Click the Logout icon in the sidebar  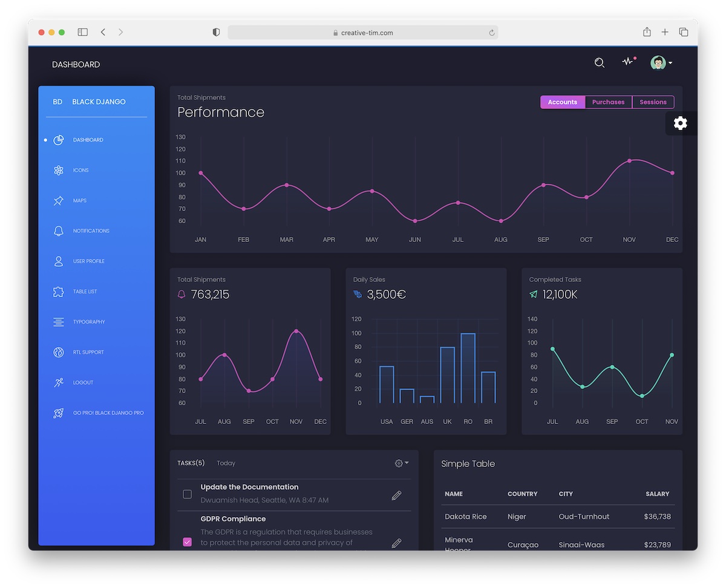(x=58, y=382)
